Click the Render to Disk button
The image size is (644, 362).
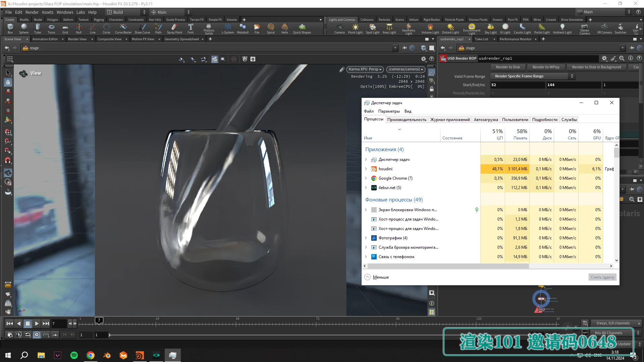(x=508, y=67)
